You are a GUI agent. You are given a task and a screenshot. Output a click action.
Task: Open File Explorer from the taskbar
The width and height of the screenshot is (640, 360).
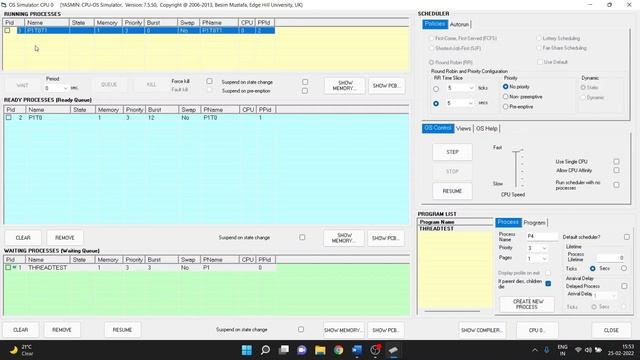pos(320,350)
